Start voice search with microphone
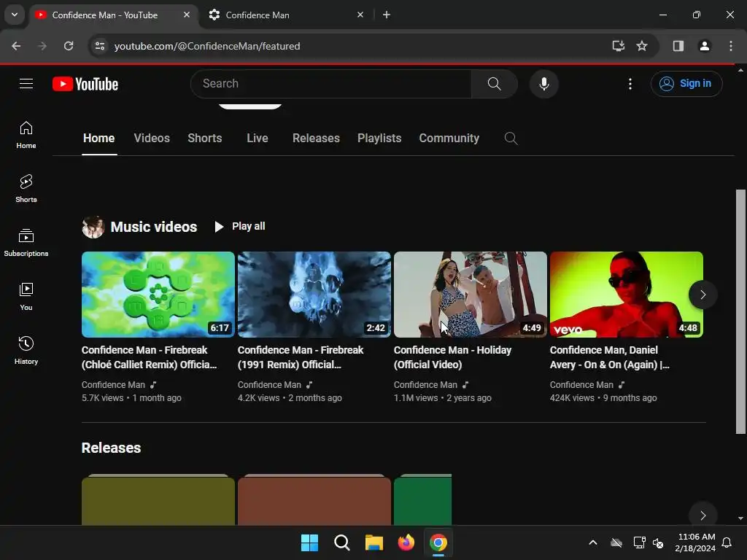This screenshot has width=747, height=560. [x=543, y=84]
